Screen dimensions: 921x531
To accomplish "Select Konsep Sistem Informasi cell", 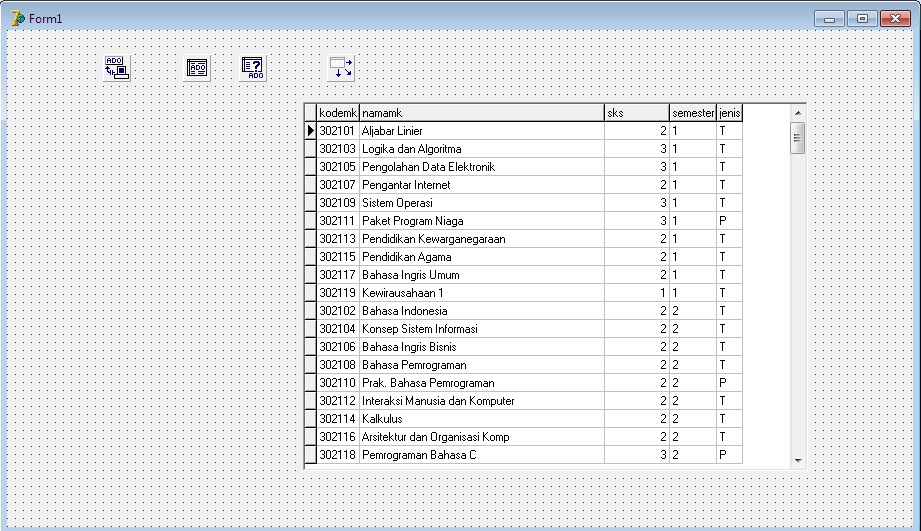I will [x=482, y=329].
